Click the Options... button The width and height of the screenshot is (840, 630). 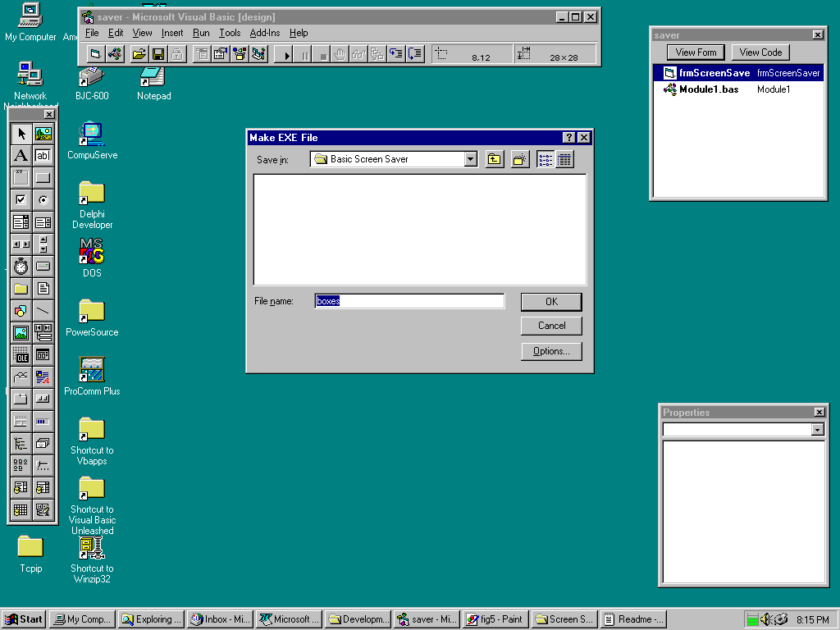(x=551, y=351)
